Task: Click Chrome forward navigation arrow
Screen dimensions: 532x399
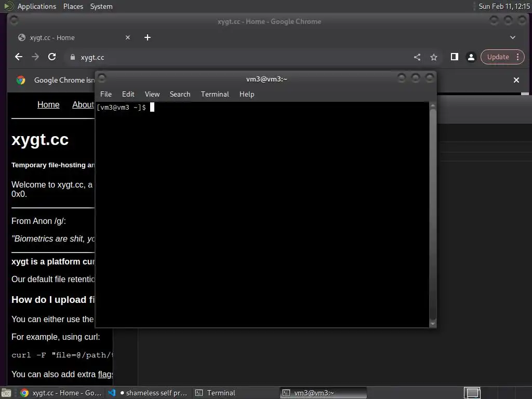Action: (x=35, y=57)
